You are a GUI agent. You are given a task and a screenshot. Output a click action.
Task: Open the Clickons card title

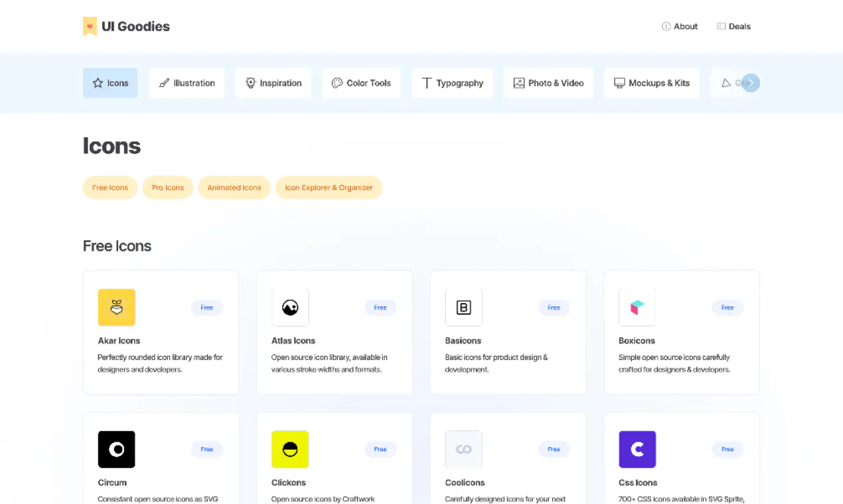[289, 483]
